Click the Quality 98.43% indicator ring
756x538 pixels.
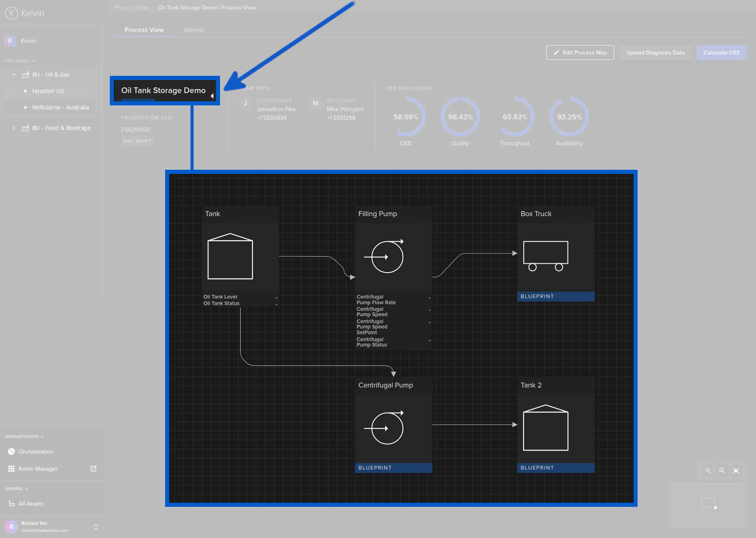460,117
